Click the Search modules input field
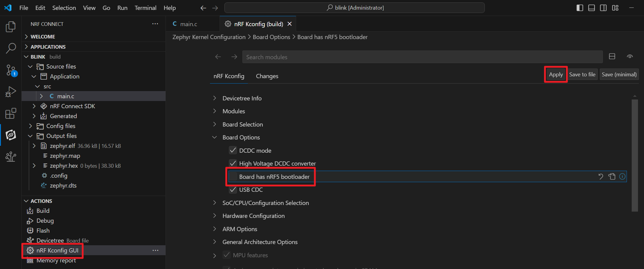The image size is (644, 269). pos(422,57)
